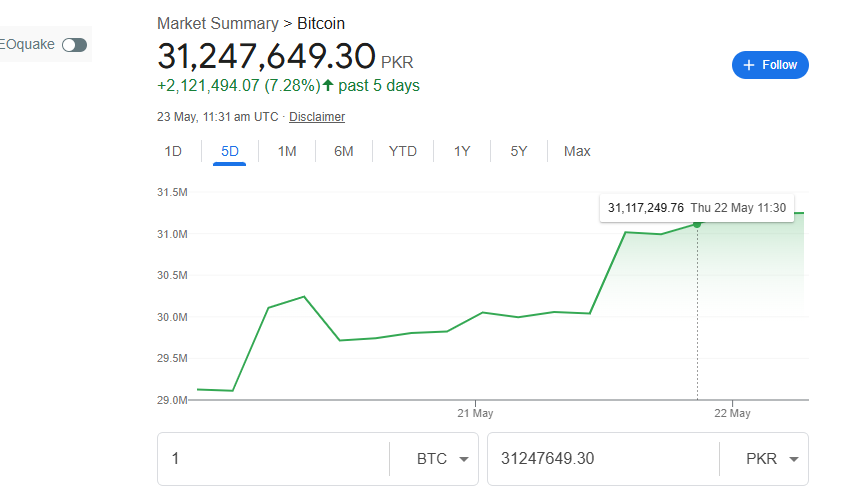Show the 1Y chart range

click(462, 151)
